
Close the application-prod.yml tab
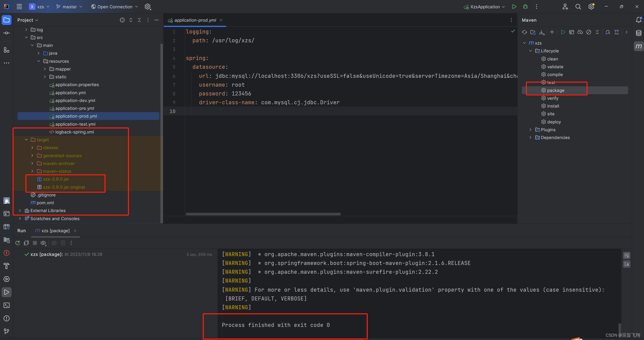click(221, 20)
